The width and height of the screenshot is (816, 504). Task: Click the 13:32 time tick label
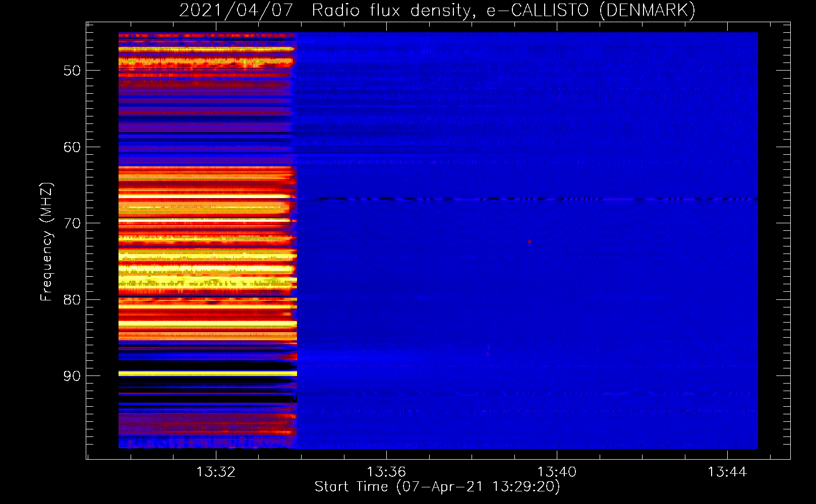tap(216, 472)
